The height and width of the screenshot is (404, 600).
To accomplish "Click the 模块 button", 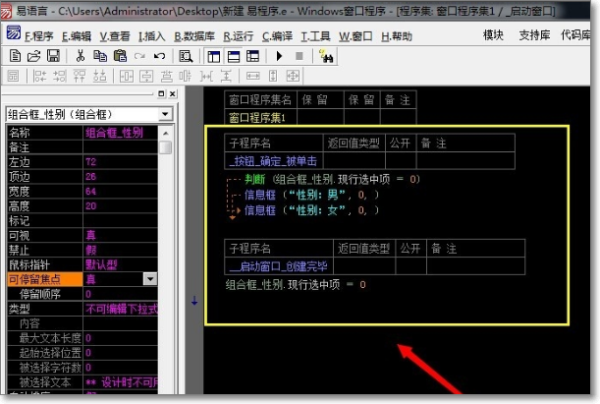I will (x=493, y=35).
